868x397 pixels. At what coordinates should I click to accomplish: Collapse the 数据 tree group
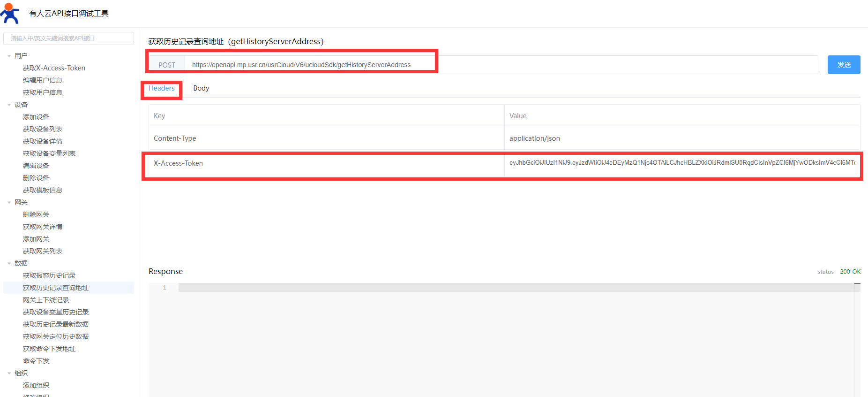(9, 263)
